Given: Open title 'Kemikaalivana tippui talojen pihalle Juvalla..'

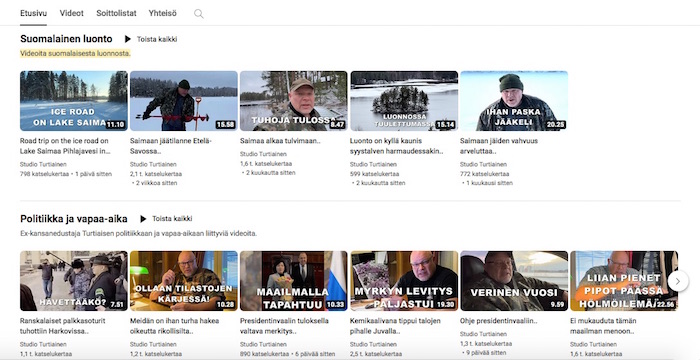Looking at the screenshot, I should [x=396, y=326].
